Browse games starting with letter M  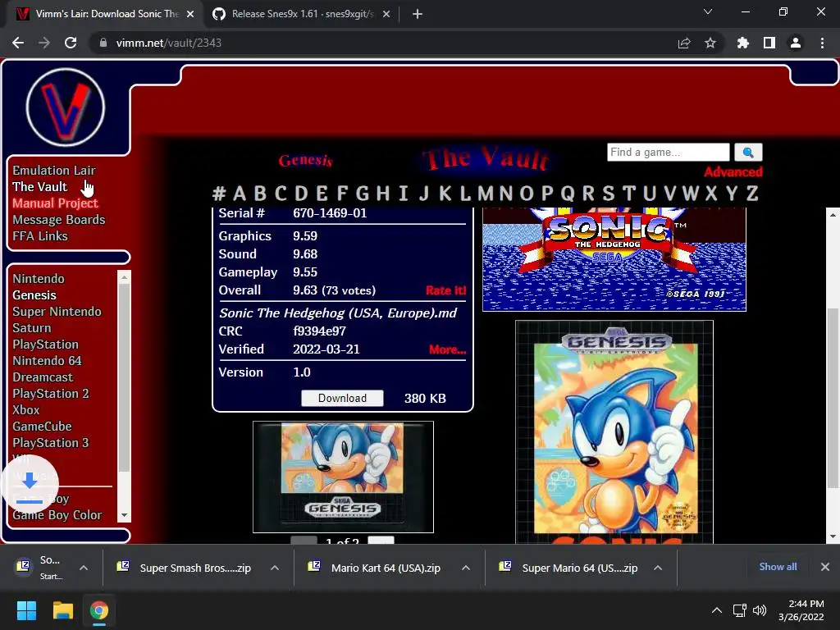tap(486, 193)
